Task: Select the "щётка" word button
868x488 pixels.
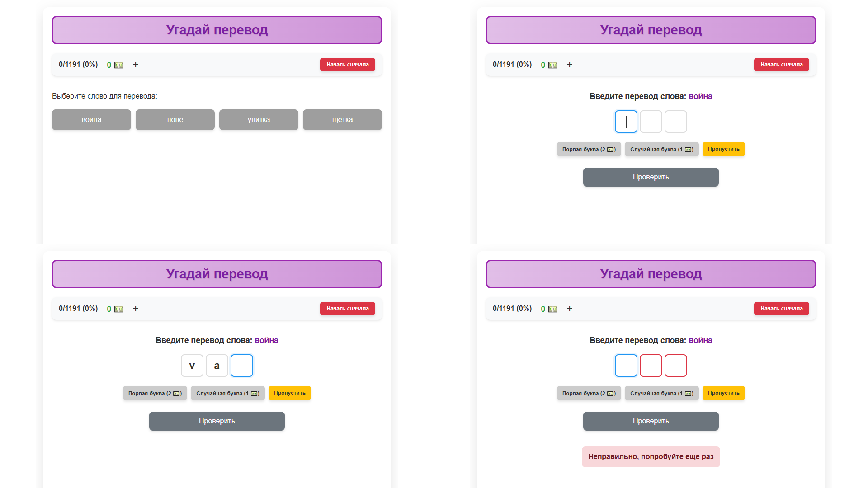Action: coord(342,120)
